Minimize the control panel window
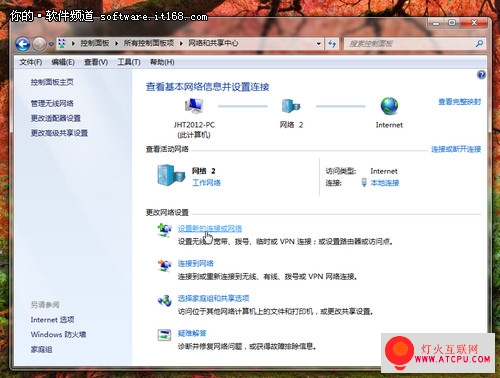 tap(436, 23)
